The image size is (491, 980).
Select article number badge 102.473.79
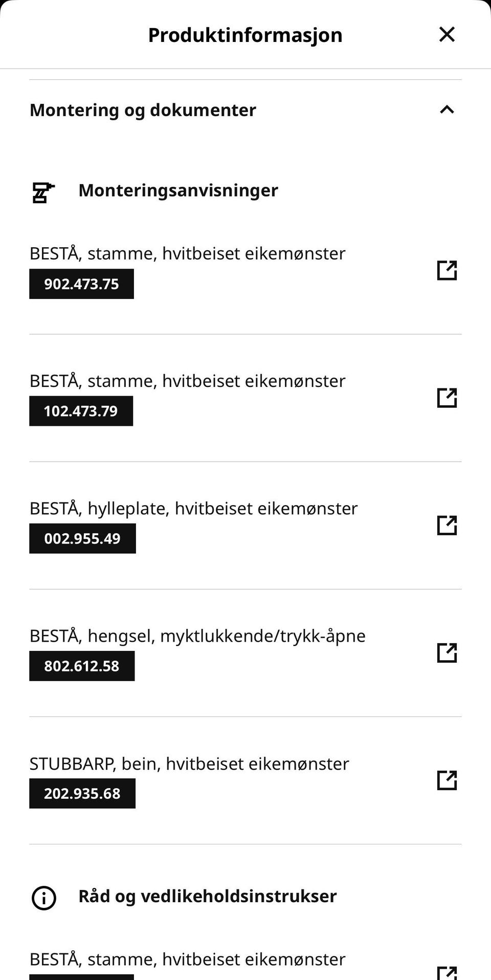pyautogui.click(x=81, y=411)
